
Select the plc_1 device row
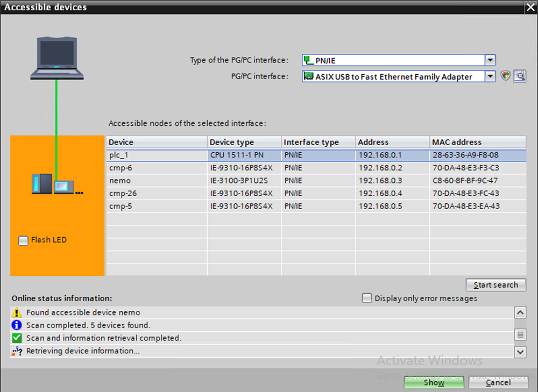pyautogui.click(x=316, y=155)
